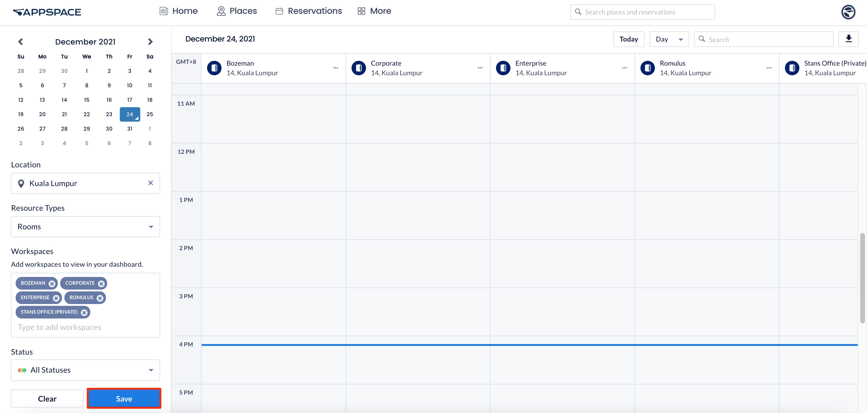The width and height of the screenshot is (868, 413).
Task: Clear the Kuala Lumpur location
Action: pos(150,183)
